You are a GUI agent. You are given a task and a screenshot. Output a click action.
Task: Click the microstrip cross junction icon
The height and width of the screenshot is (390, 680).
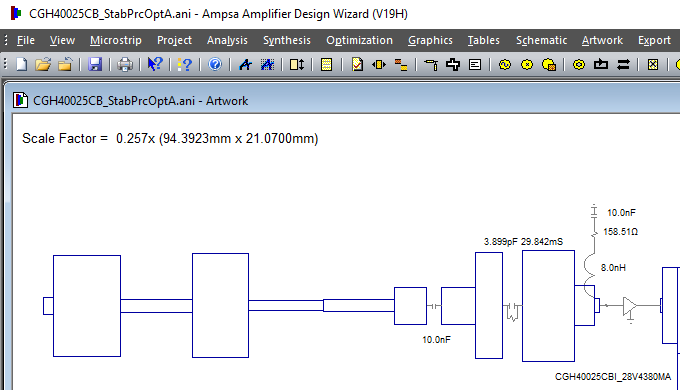pyautogui.click(x=453, y=65)
